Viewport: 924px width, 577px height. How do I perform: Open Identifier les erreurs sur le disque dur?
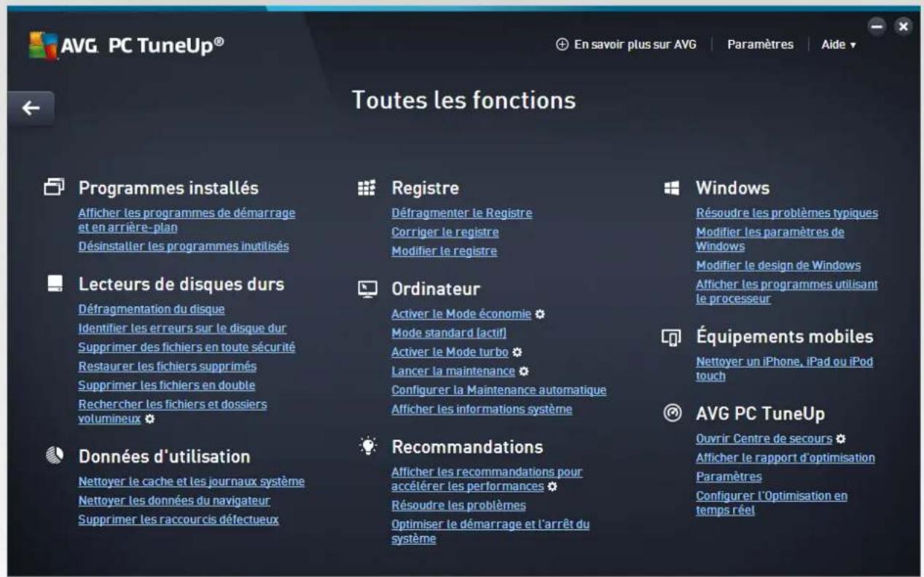182,328
